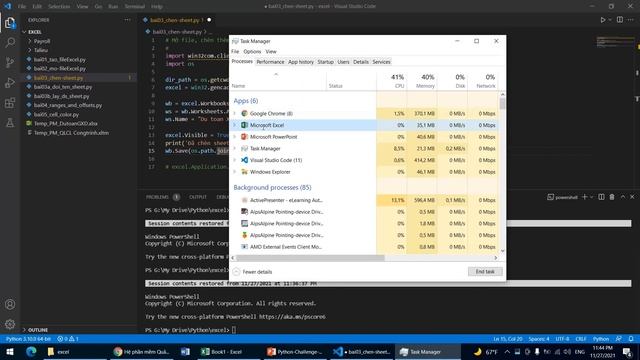This screenshot has width=640, height=360.
Task: Open bai04_ranges_and_offsets.py in Explorer
Action: pos(68,105)
